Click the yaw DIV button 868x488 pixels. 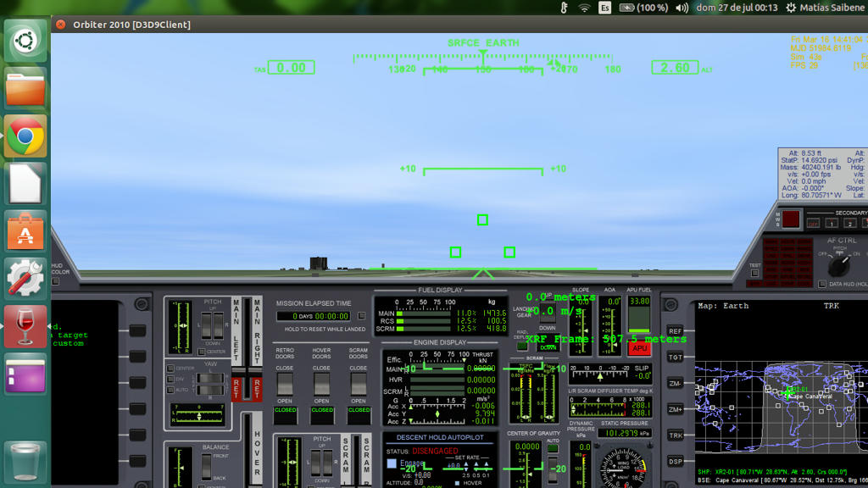170,380
